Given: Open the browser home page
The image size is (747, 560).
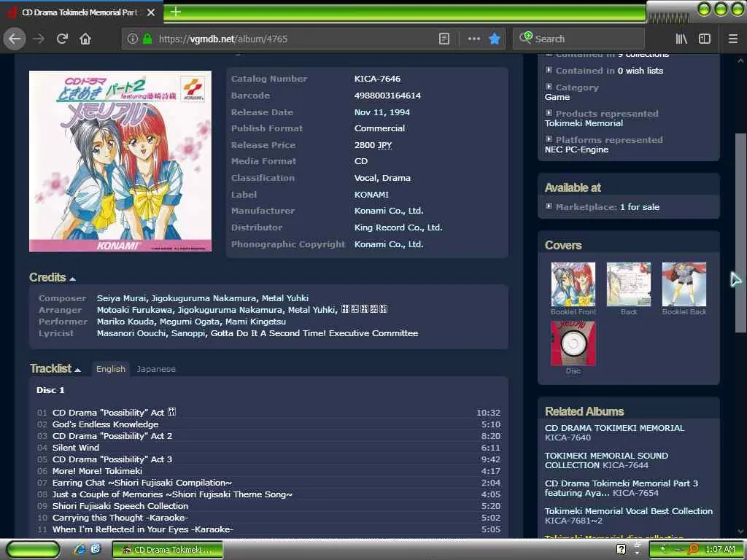Looking at the screenshot, I should (85, 39).
